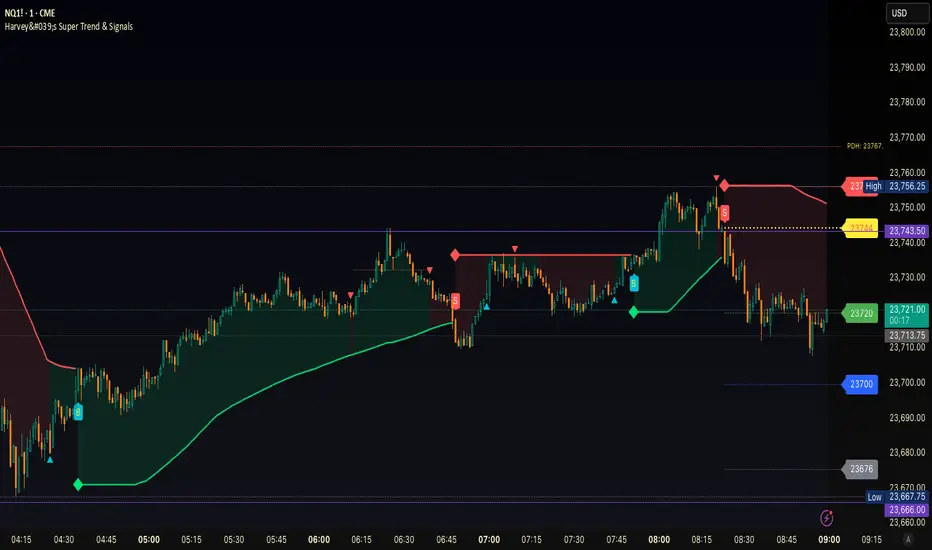Click the 05:00 time axis label
The width and height of the screenshot is (932, 550).
[149, 540]
